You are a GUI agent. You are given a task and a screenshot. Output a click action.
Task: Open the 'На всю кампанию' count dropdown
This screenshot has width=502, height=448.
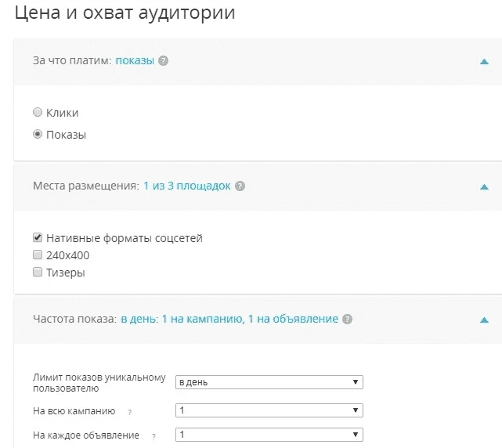pos(269,410)
